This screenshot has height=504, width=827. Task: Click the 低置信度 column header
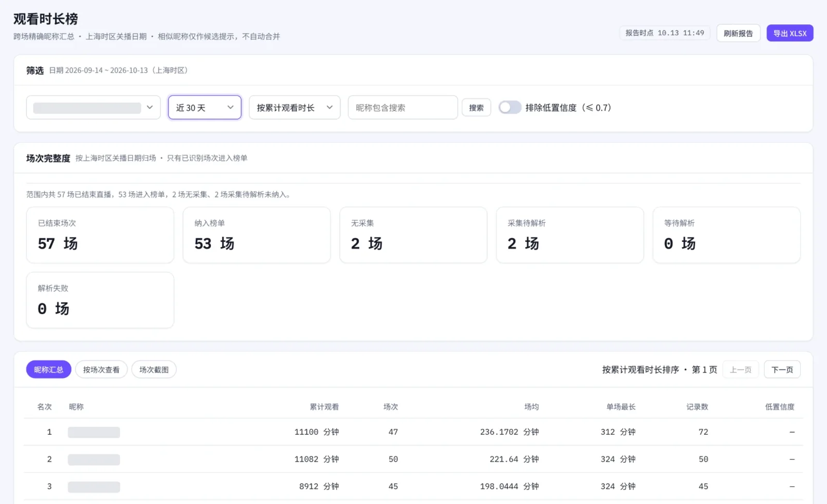click(x=779, y=407)
